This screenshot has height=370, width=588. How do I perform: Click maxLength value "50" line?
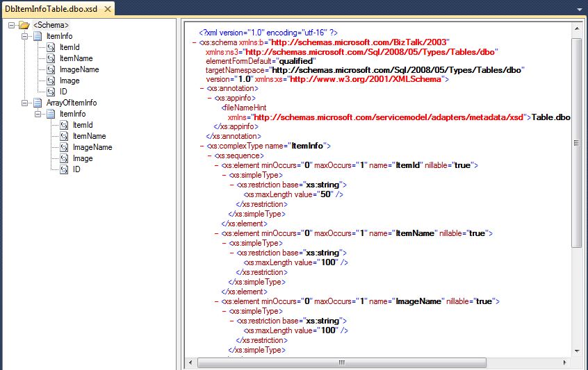point(293,194)
